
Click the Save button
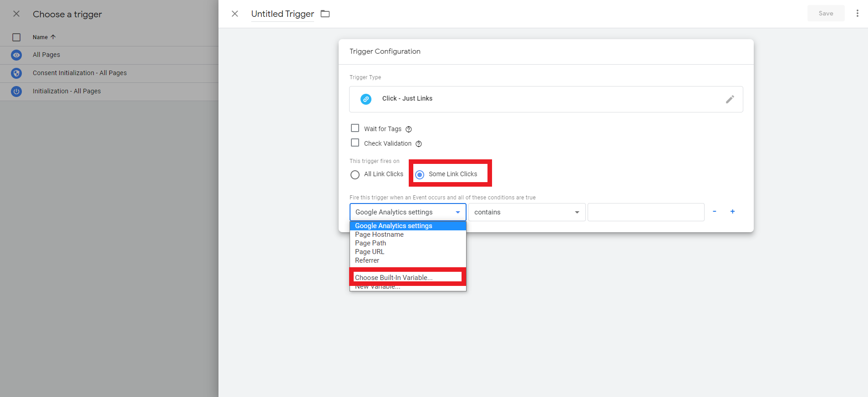[x=825, y=14]
